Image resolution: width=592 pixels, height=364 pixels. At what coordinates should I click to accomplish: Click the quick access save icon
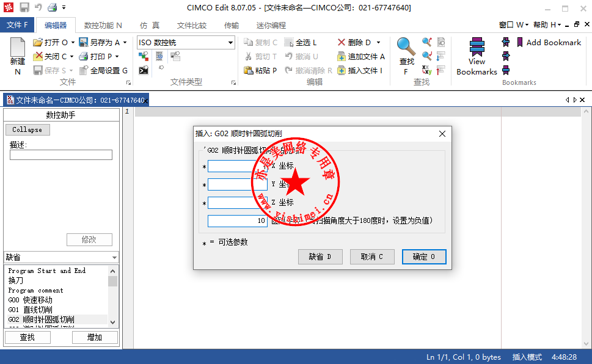24,7
